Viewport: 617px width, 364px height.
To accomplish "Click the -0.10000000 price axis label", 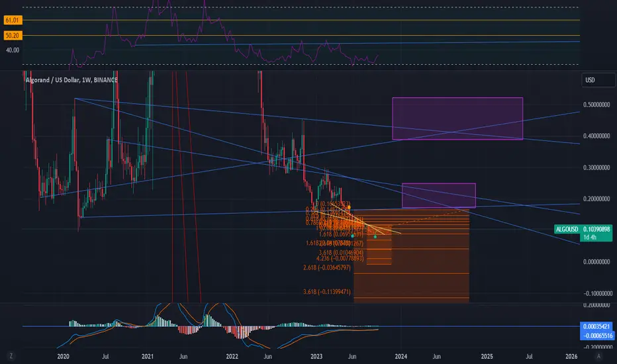I will 596,293.
